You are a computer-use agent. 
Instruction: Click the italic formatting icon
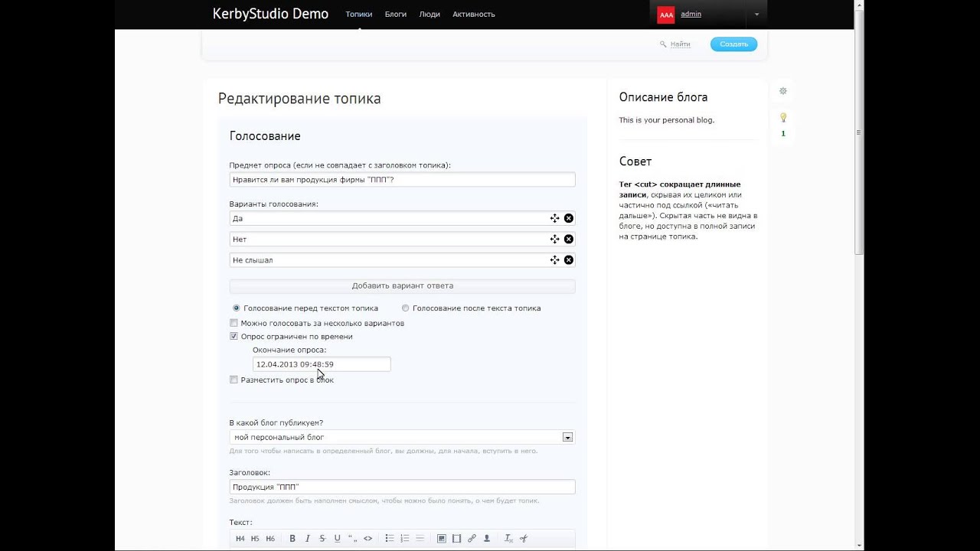pos(307,539)
